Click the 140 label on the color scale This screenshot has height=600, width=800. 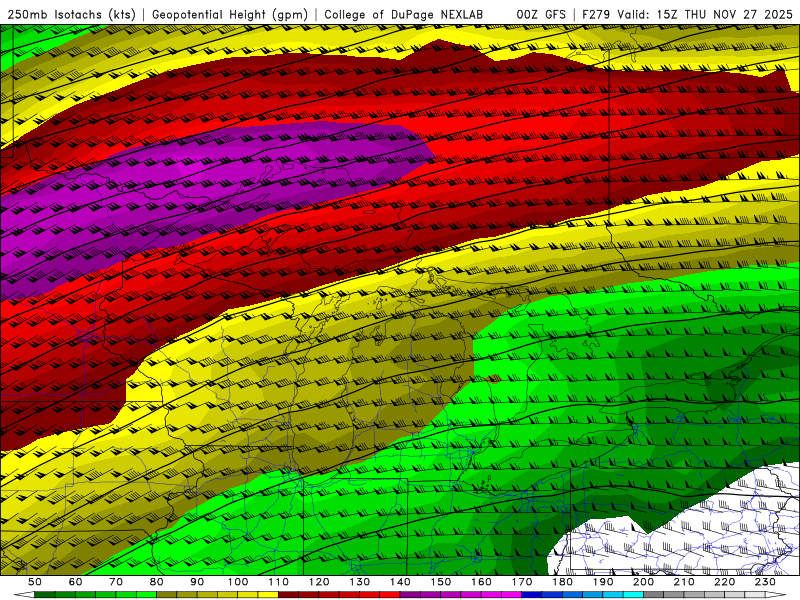click(x=400, y=582)
